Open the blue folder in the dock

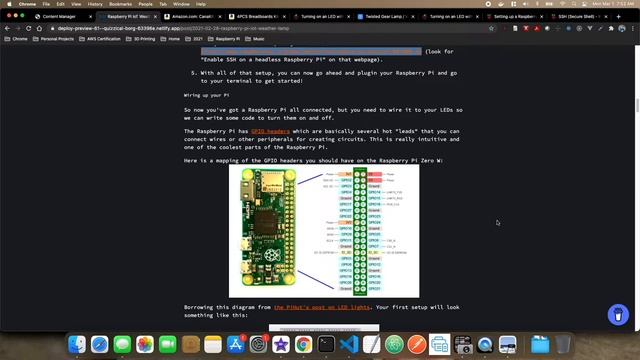pos(540,344)
